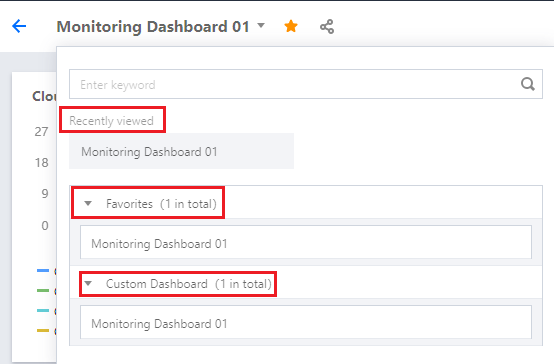Collapse Custom Dashboard using its triangle arrow

[88, 283]
